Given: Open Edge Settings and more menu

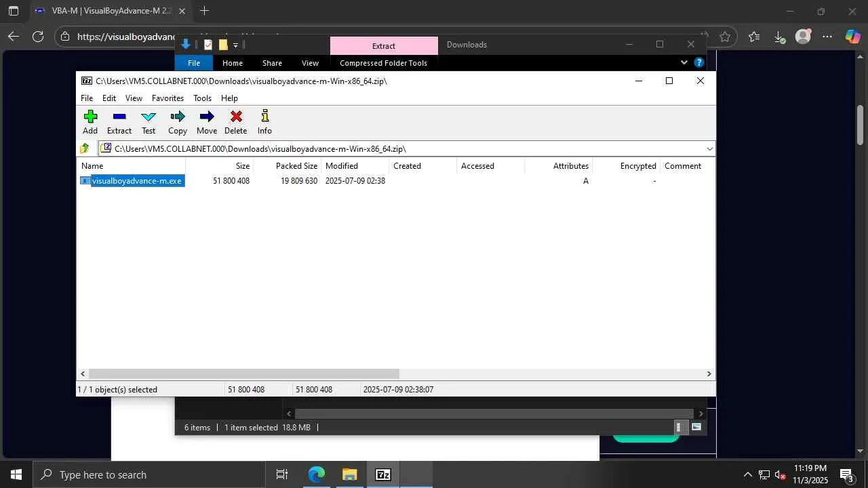Looking at the screenshot, I should (x=827, y=37).
